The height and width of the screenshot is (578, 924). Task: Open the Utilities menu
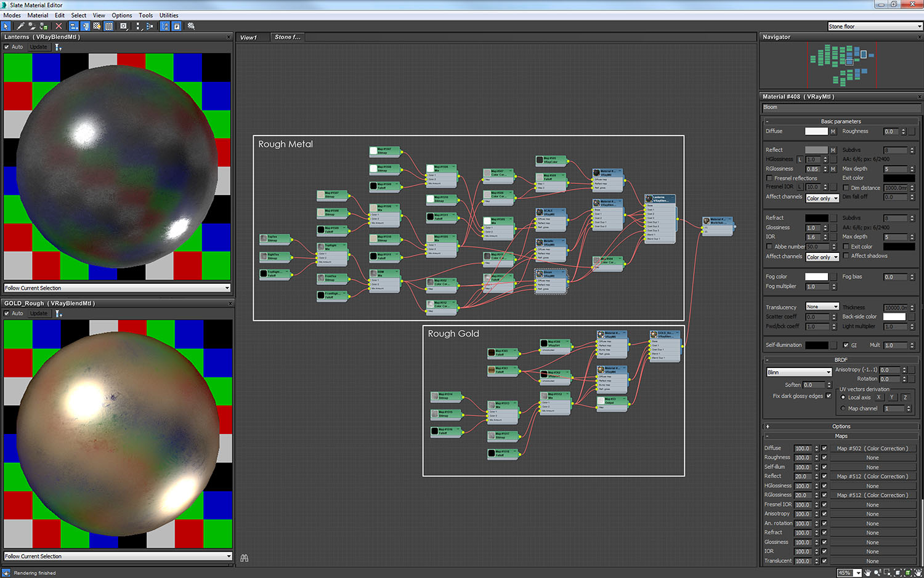pos(168,15)
